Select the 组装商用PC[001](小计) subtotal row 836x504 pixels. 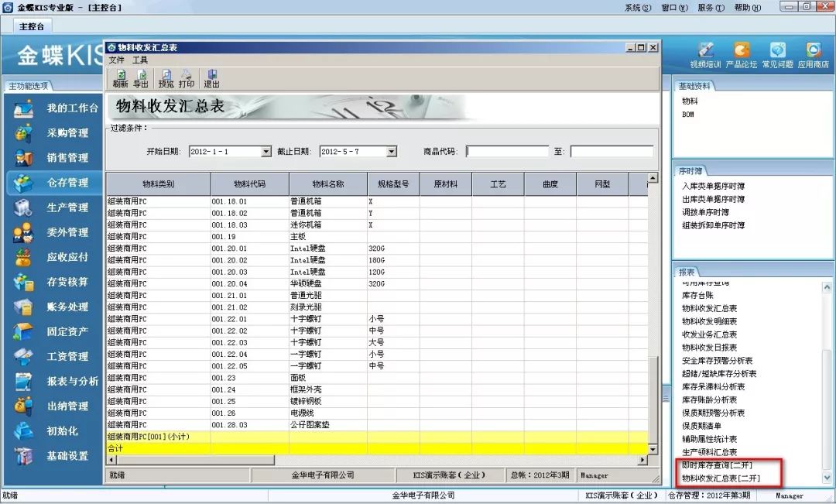pyautogui.click(x=377, y=437)
